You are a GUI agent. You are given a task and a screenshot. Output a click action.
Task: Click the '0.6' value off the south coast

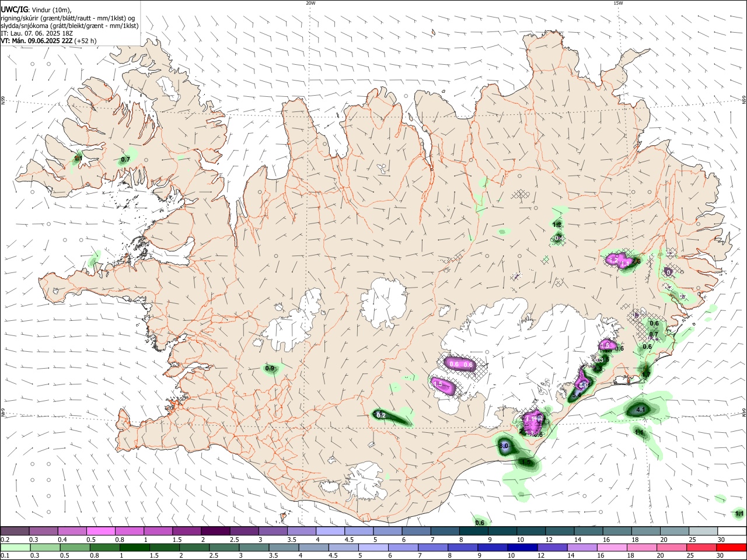tap(480, 523)
